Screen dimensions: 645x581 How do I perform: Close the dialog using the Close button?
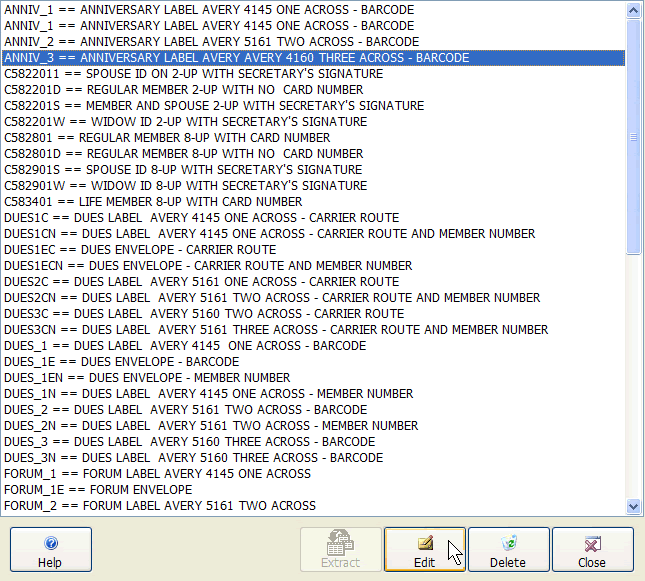[x=592, y=549]
